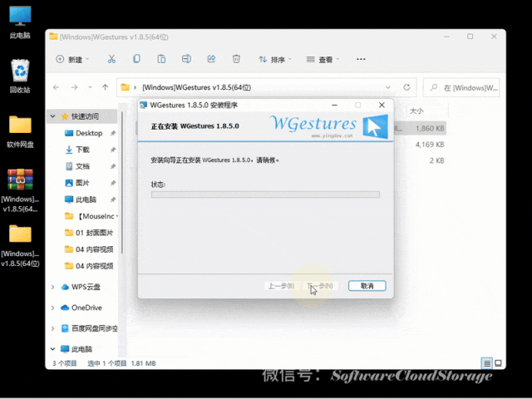The width and height of the screenshot is (532, 399).
Task: Select 下载 in quick access
Action: pos(82,150)
